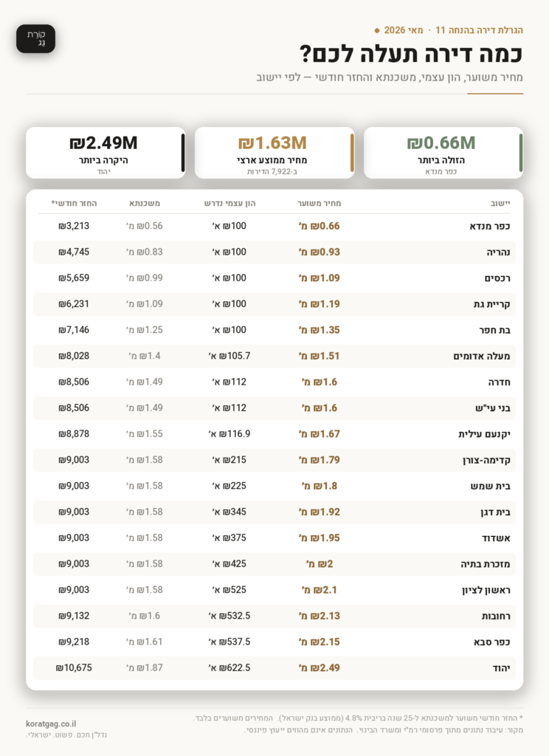Select the ראשון לציון row name

(486, 590)
